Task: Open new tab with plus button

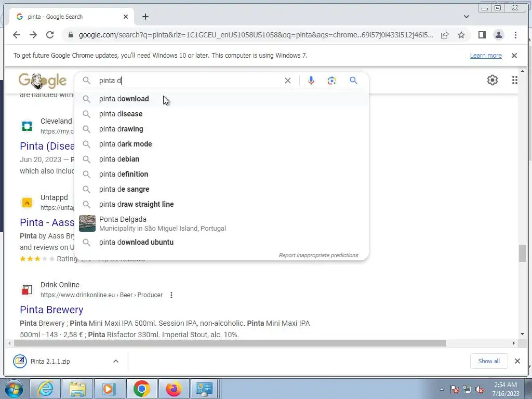Action: (145, 17)
